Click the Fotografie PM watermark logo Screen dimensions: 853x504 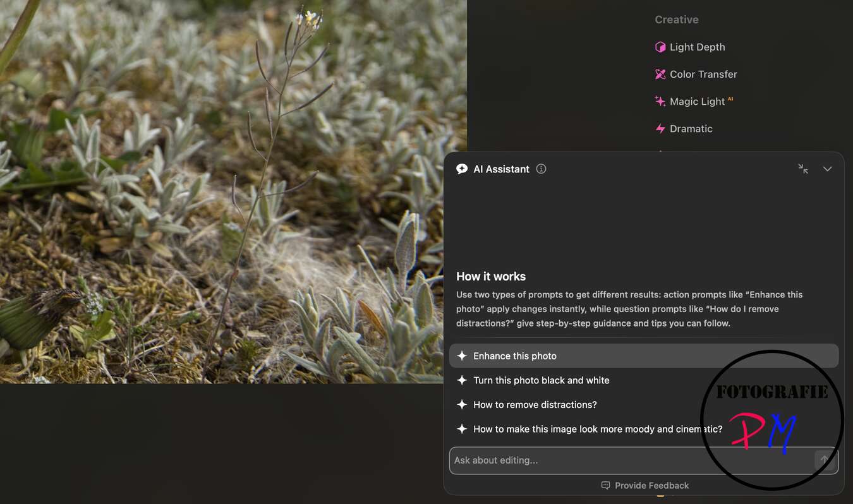[771, 420]
